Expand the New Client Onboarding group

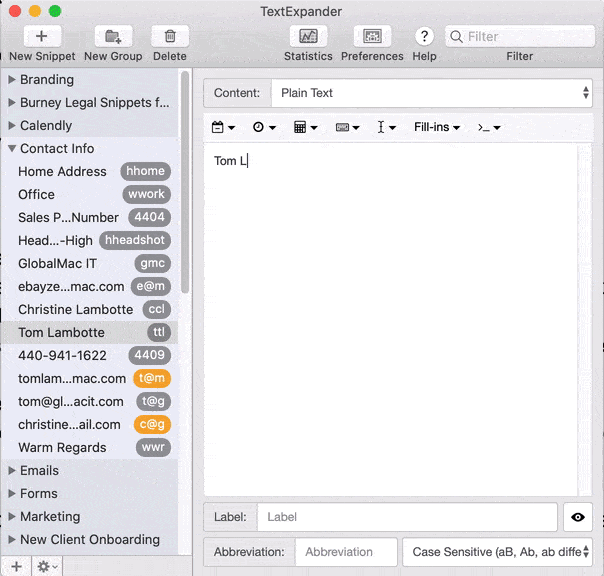click(12, 539)
